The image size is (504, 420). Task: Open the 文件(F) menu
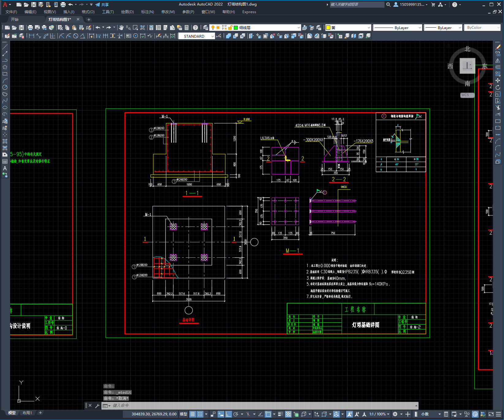click(11, 12)
